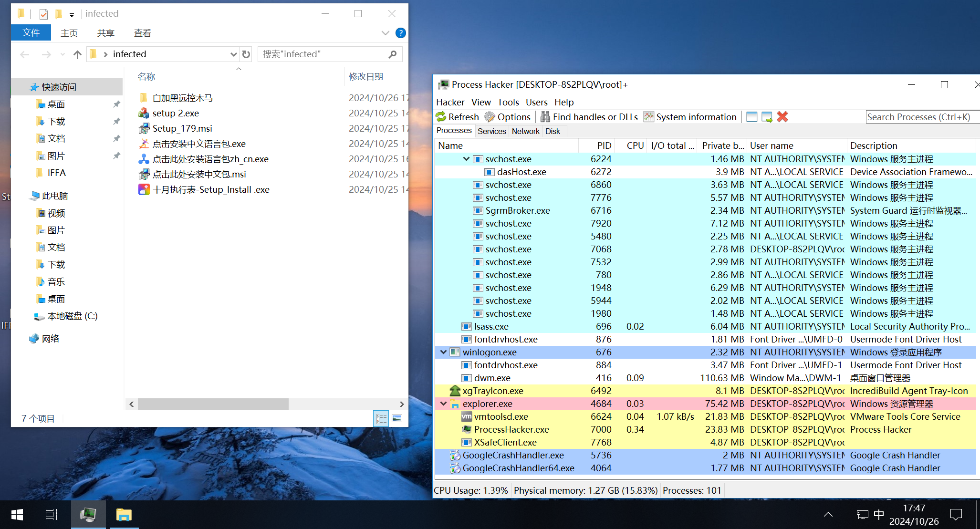Switch to large thumbnails view in Explorer
980x529 pixels.
click(x=397, y=418)
